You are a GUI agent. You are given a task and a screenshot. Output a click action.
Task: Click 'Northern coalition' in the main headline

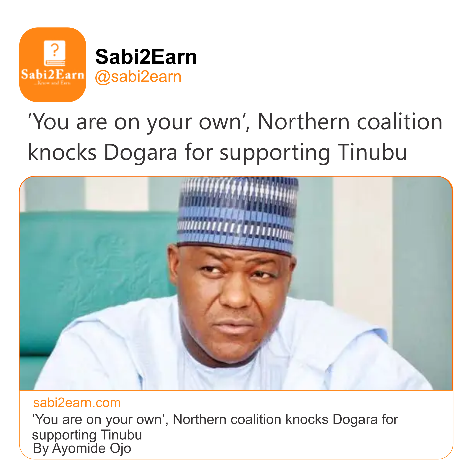click(x=350, y=122)
